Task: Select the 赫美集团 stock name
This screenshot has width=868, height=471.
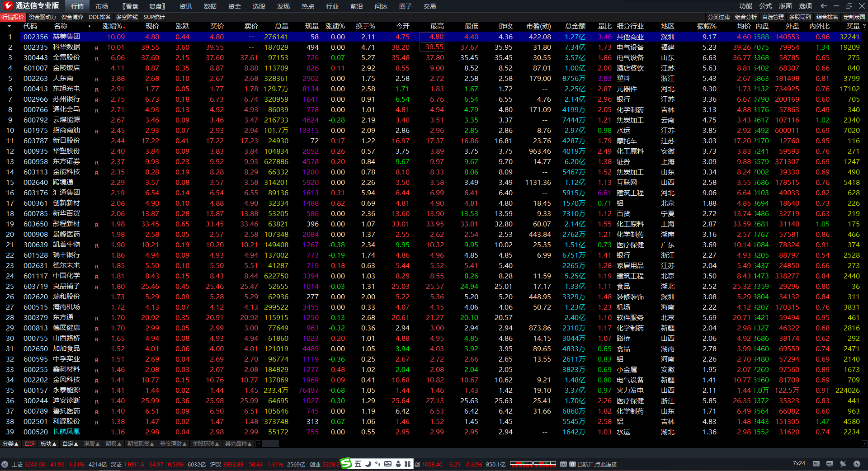Action: tap(66, 37)
